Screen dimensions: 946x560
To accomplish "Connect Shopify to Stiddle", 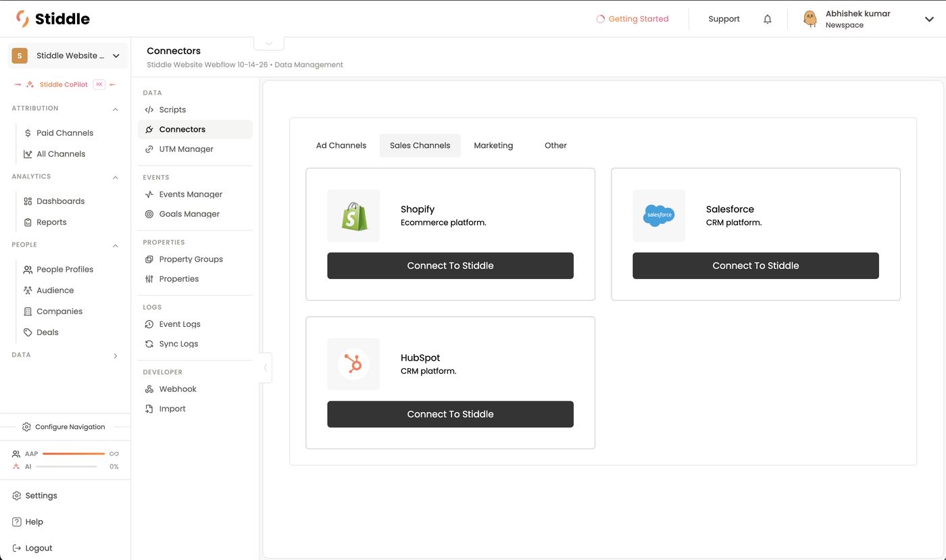I will pos(451,265).
